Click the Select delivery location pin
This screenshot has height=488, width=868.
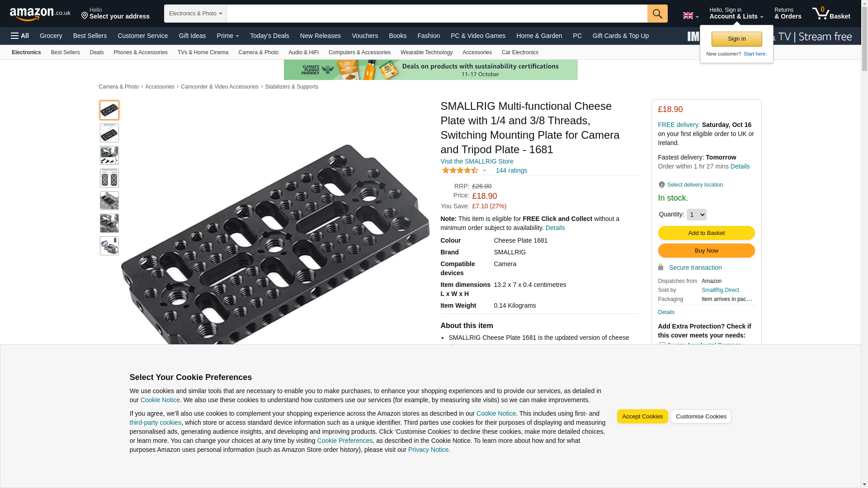[661, 185]
